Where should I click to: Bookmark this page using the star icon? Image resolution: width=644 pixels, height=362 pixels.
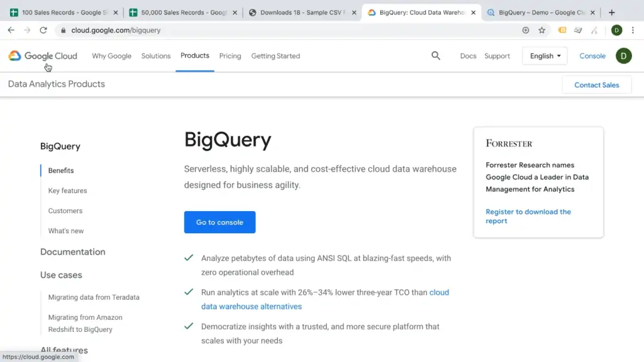click(541, 30)
